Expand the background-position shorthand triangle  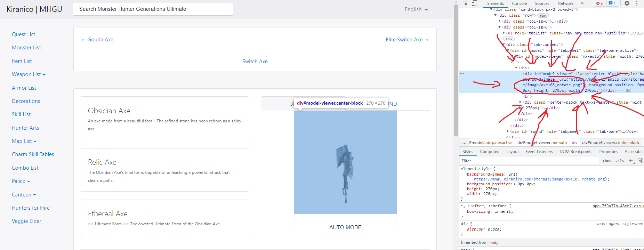click(x=515, y=184)
